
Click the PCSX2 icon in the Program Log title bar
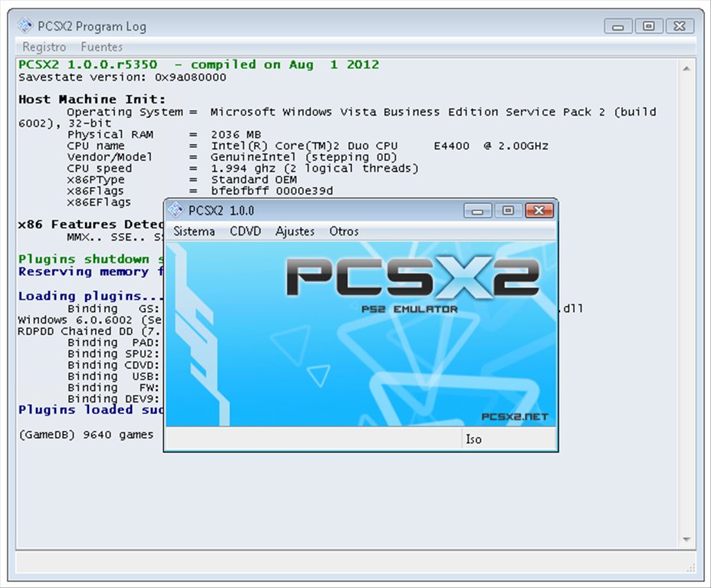pos(25,25)
